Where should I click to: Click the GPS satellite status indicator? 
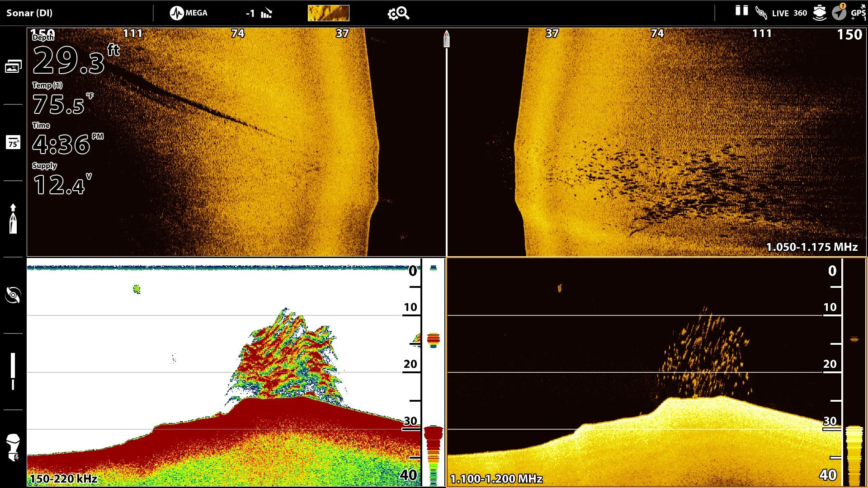858,13
